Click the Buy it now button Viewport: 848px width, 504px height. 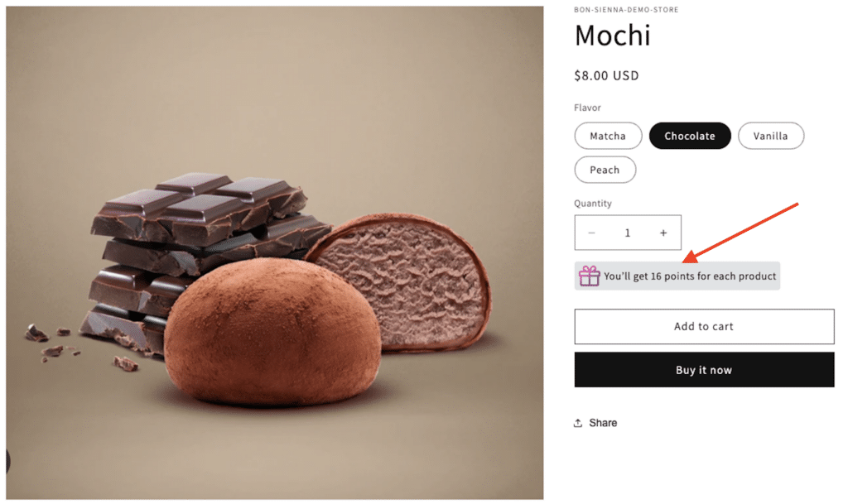704,370
